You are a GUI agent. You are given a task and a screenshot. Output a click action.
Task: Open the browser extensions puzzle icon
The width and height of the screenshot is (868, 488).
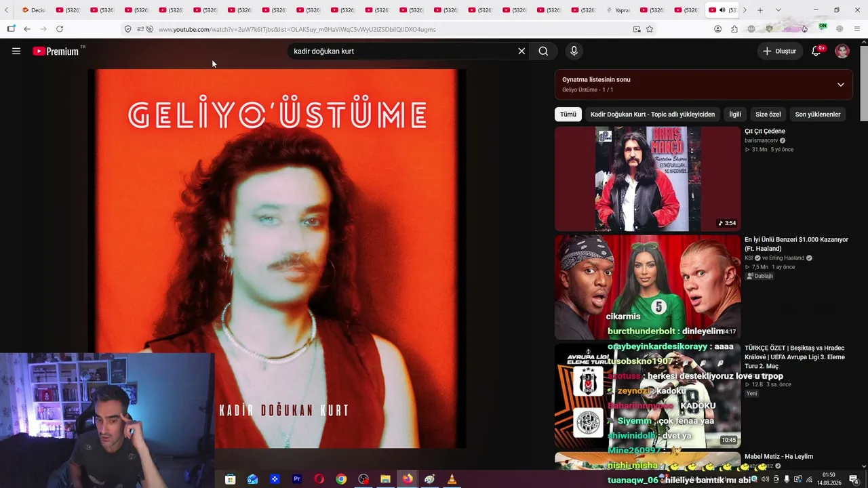click(x=734, y=29)
